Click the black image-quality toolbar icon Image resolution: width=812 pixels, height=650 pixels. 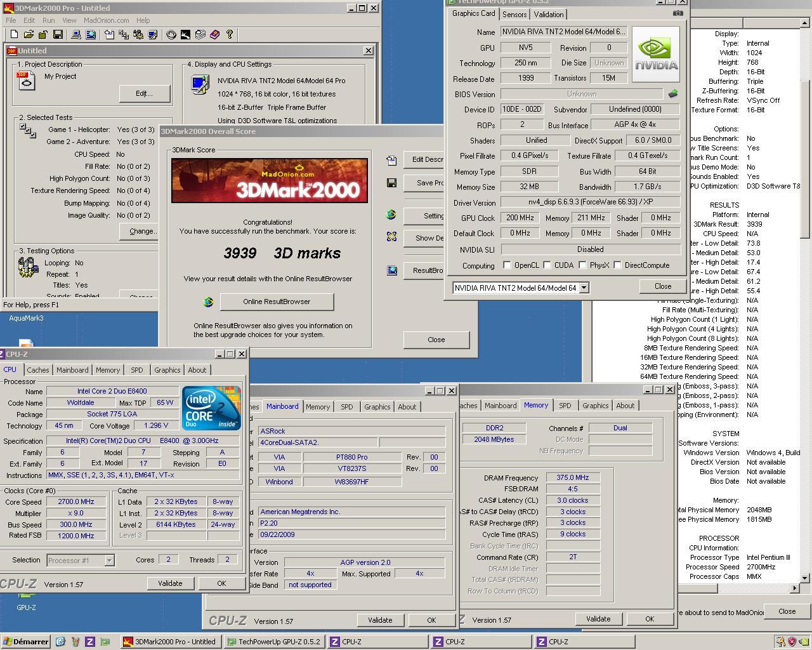[x=185, y=34]
